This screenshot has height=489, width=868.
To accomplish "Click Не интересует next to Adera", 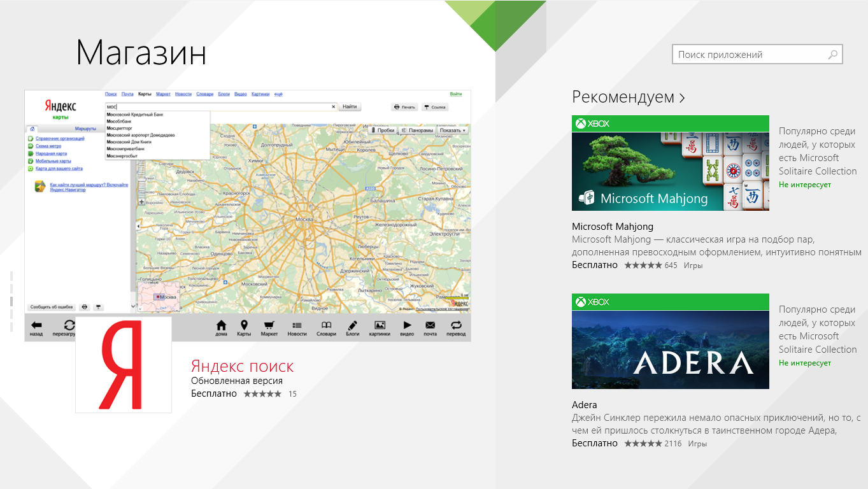I will tap(805, 363).
